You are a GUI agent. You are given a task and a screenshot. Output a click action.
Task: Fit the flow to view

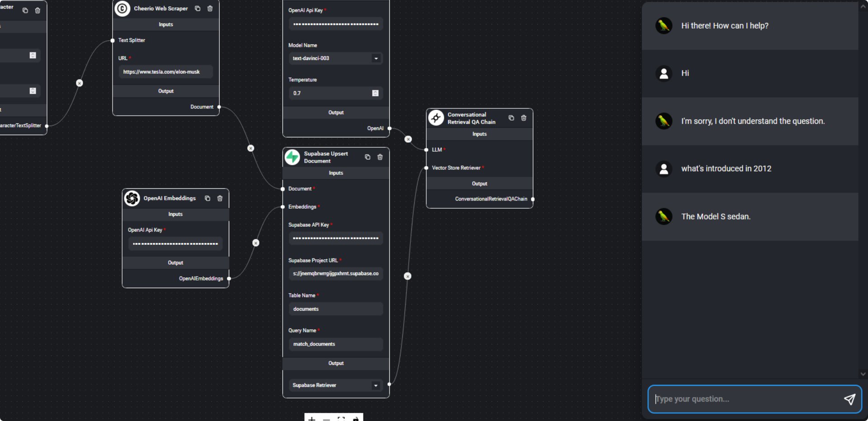coord(341,418)
